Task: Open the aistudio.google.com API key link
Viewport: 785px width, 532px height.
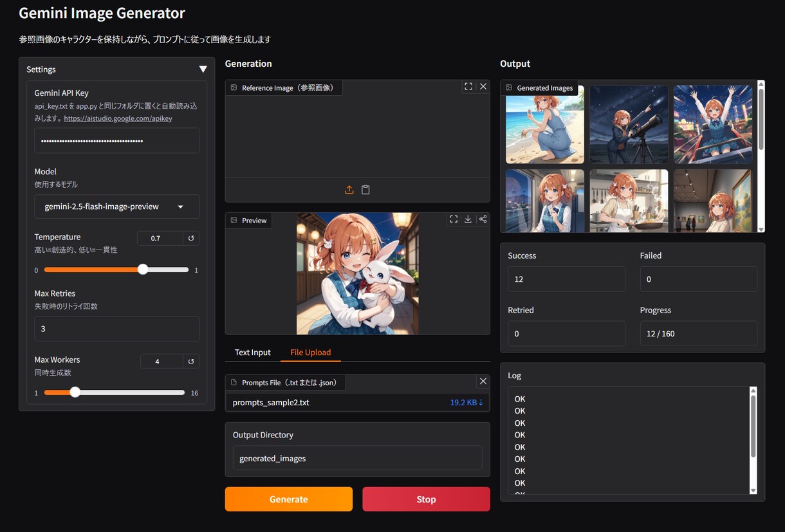Action: tap(118, 118)
